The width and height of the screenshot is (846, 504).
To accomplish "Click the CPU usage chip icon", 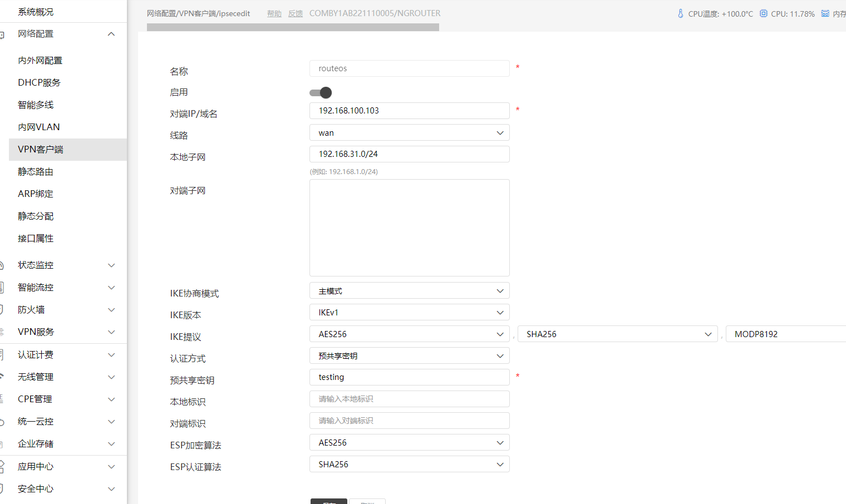I will click(x=764, y=13).
